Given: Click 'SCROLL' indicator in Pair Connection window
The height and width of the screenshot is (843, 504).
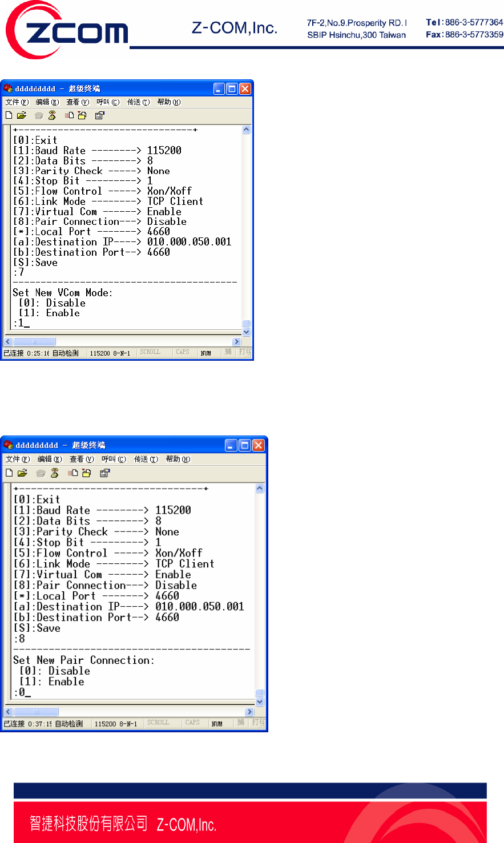Looking at the screenshot, I should tap(158, 723).
